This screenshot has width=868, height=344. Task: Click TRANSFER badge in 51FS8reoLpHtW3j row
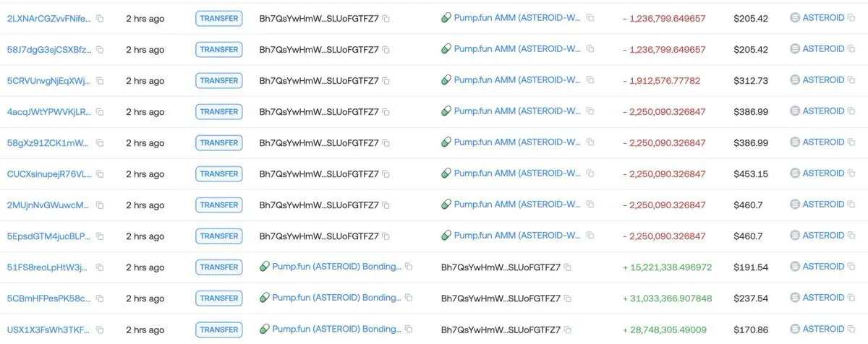click(x=219, y=267)
